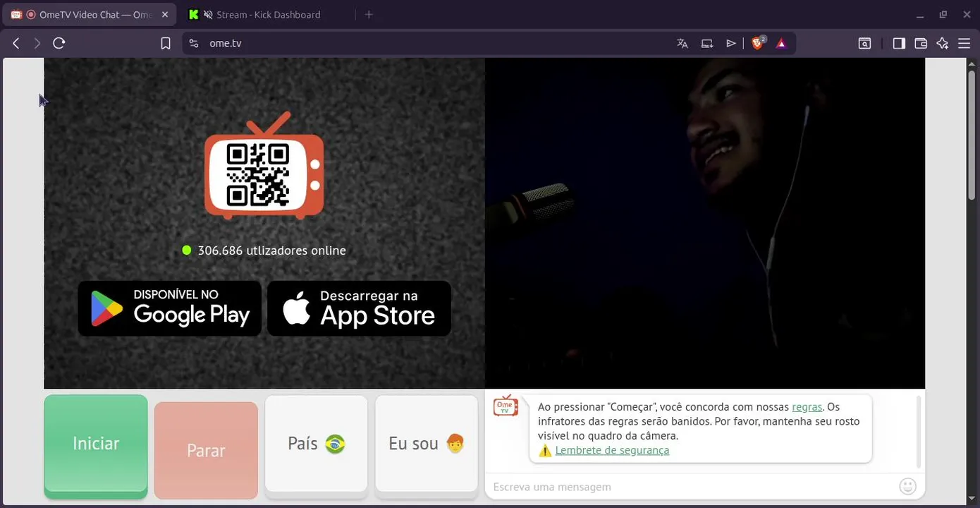Open the Eu sou gender selector
This screenshot has height=508, width=980.
(427, 443)
